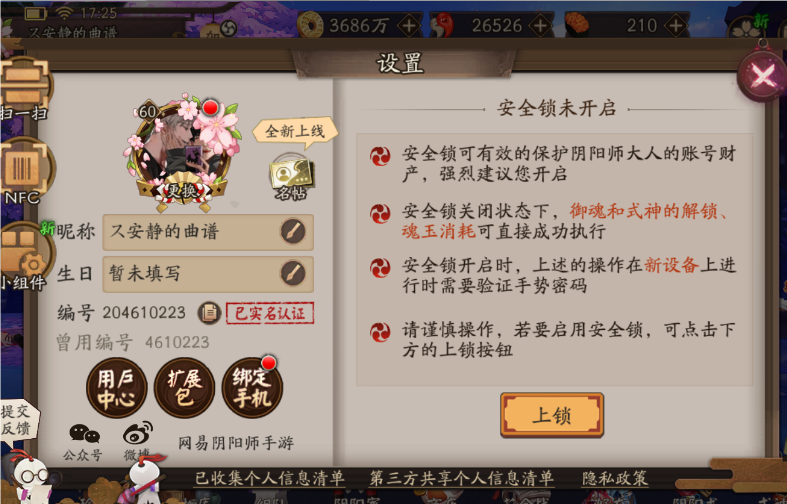Edit nickname with the pencil icon
The width and height of the screenshot is (787, 504).
click(x=293, y=231)
